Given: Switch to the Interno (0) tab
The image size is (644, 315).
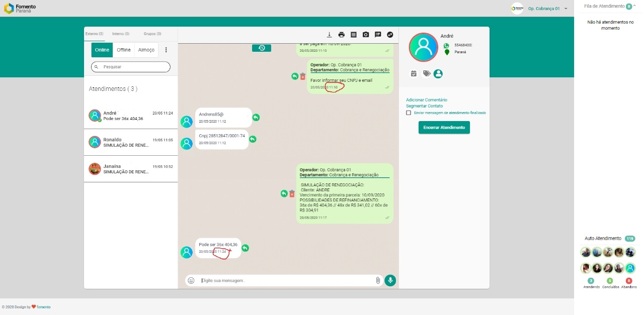Looking at the screenshot, I should pos(121,34).
